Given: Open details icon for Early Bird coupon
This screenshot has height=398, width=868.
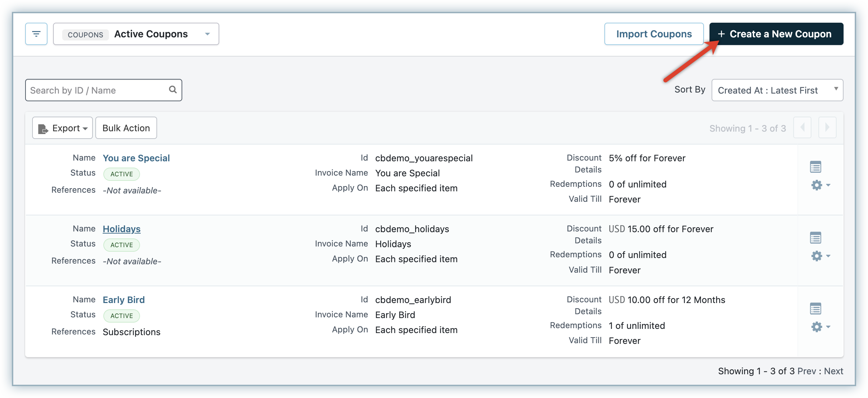Looking at the screenshot, I should click(815, 309).
